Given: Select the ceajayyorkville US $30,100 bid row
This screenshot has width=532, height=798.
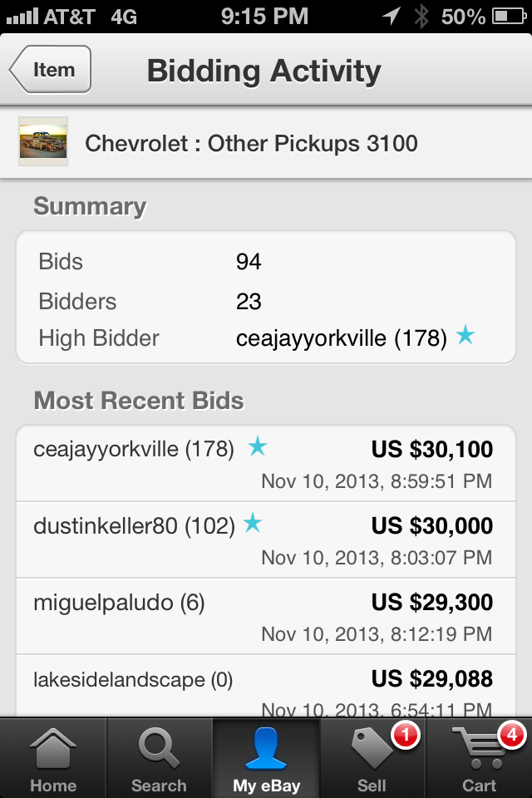Looking at the screenshot, I should pos(266,464).
